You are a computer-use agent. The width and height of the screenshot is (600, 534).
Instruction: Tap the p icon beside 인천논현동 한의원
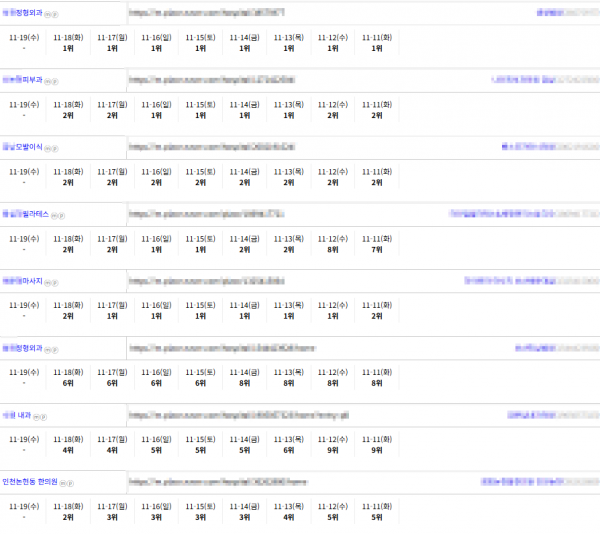pos(69,483)
